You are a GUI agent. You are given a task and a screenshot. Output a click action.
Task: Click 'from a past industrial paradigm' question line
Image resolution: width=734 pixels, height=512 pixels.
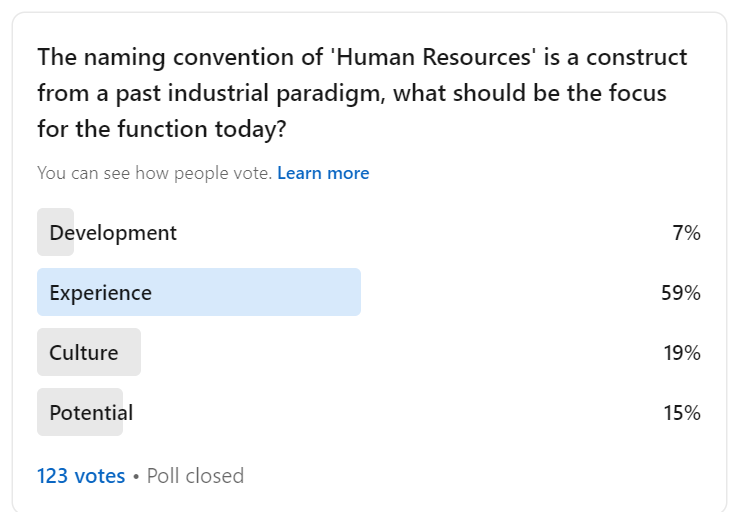pos(211,93)
